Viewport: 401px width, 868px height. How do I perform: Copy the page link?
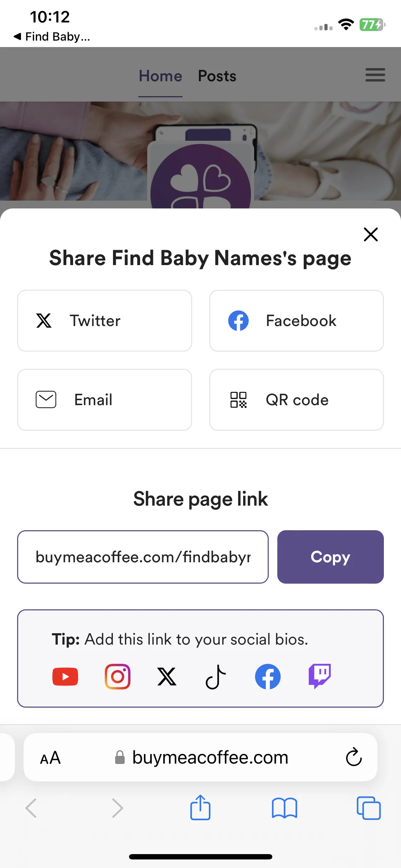click(x=330, y=557)
